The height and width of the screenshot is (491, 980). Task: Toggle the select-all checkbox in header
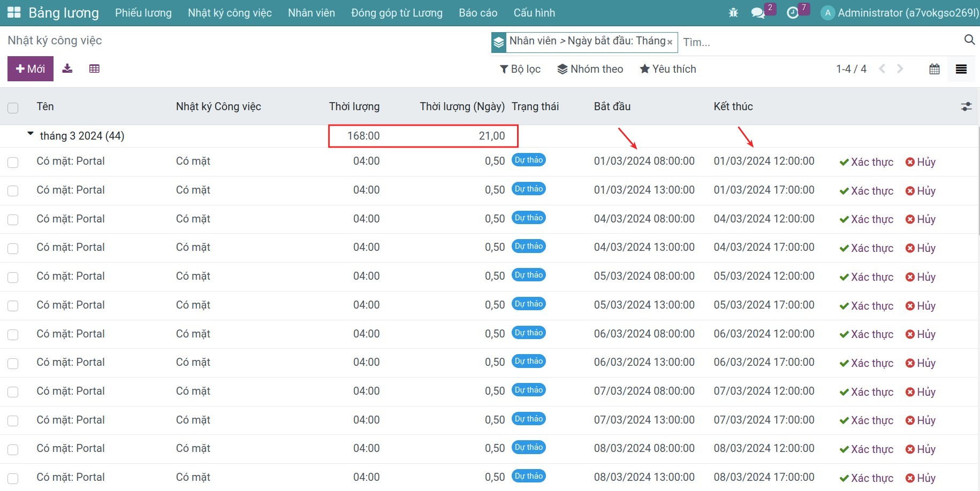coord(13,108)
